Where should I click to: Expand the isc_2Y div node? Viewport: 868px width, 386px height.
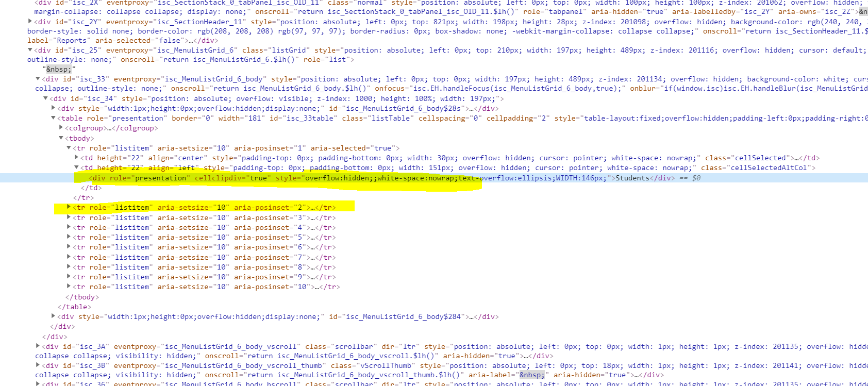[x=30, y=22]
